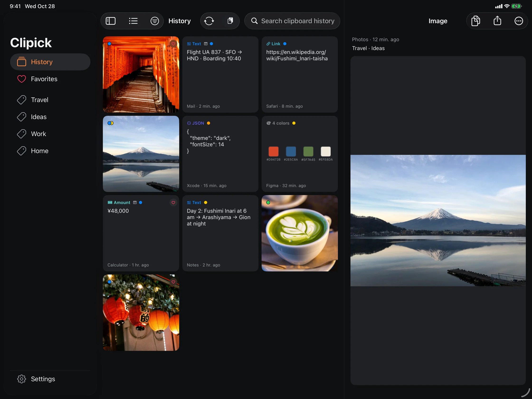The image size is (532, 399).
Task: Open the Flight UA 837 text card
Action: tap(220, 75)
